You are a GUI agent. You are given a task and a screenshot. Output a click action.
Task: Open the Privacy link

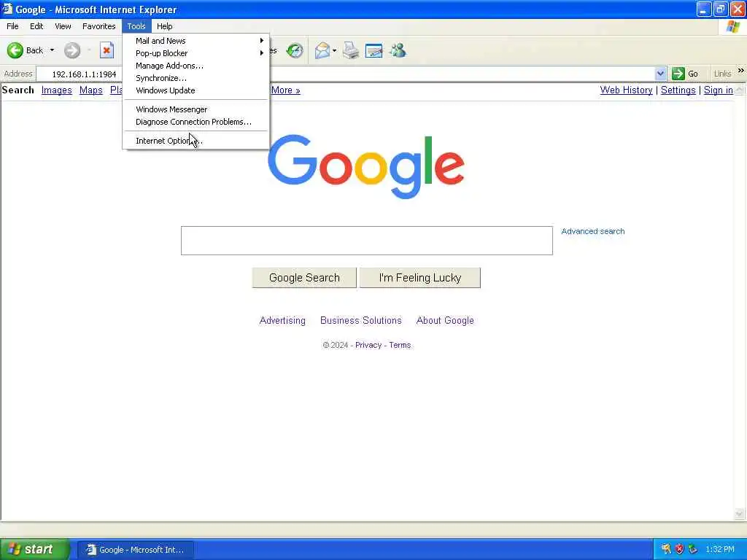[368, 345]
